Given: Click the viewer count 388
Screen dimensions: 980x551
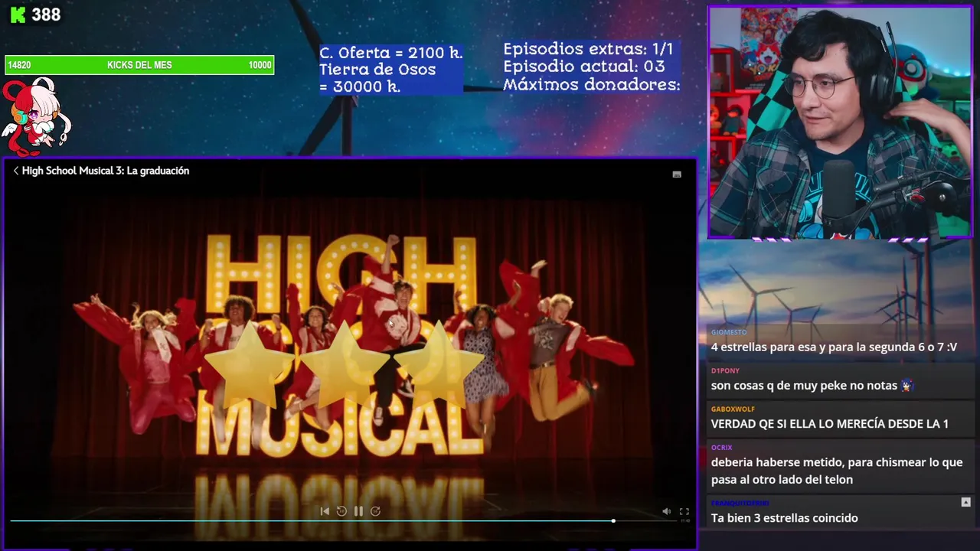Looking at the screenshot, I should 46,15.
